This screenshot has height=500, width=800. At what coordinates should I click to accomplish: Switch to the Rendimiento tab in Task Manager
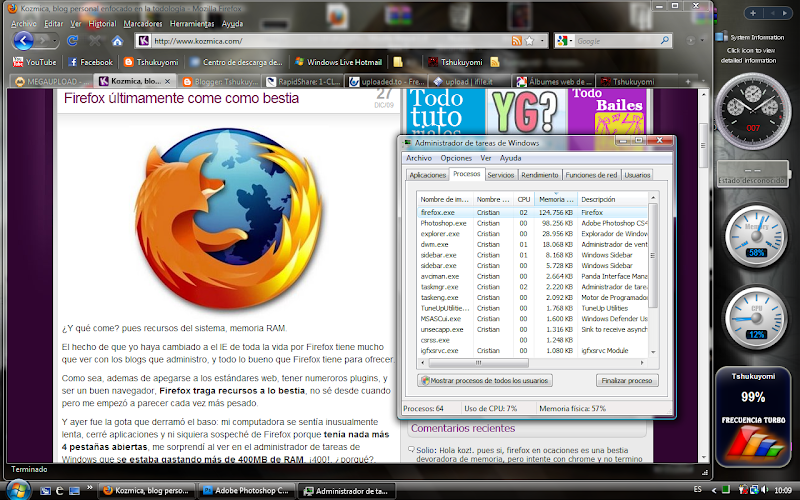(x=539, y=175)
